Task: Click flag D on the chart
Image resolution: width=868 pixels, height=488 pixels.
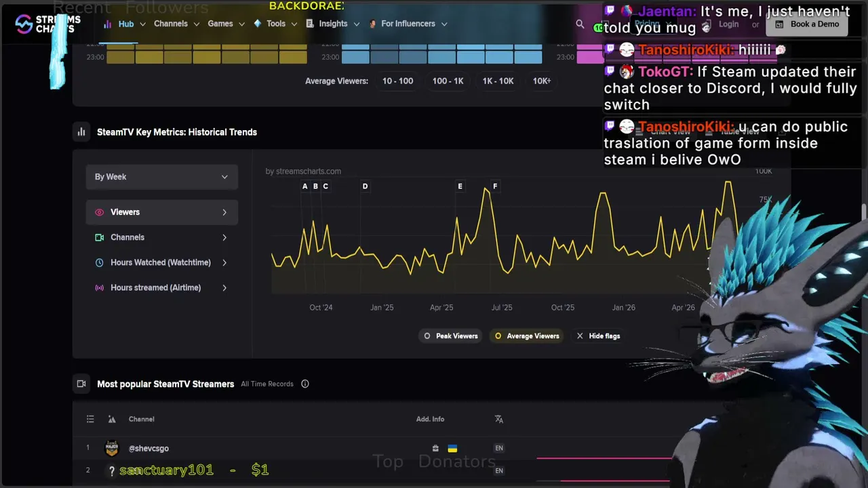Action: point(365,186)
